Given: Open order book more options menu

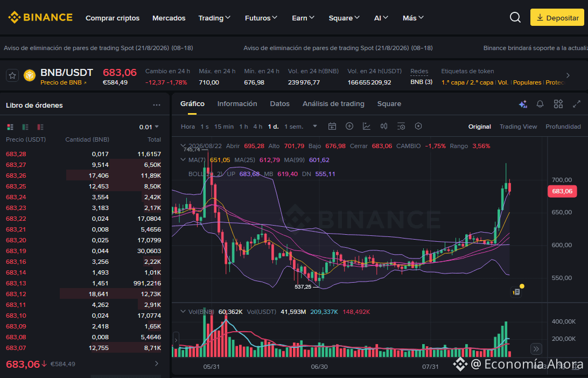Looking at the screenshot, I should pos(157,106).
